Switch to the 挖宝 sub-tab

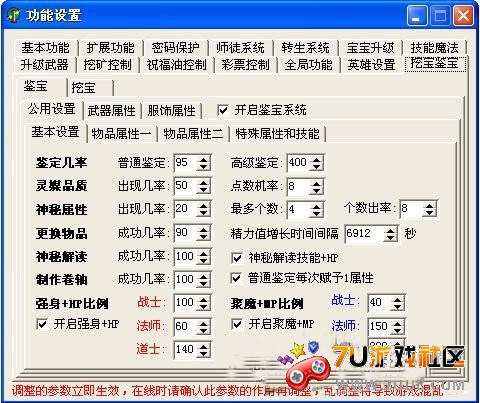90,88
